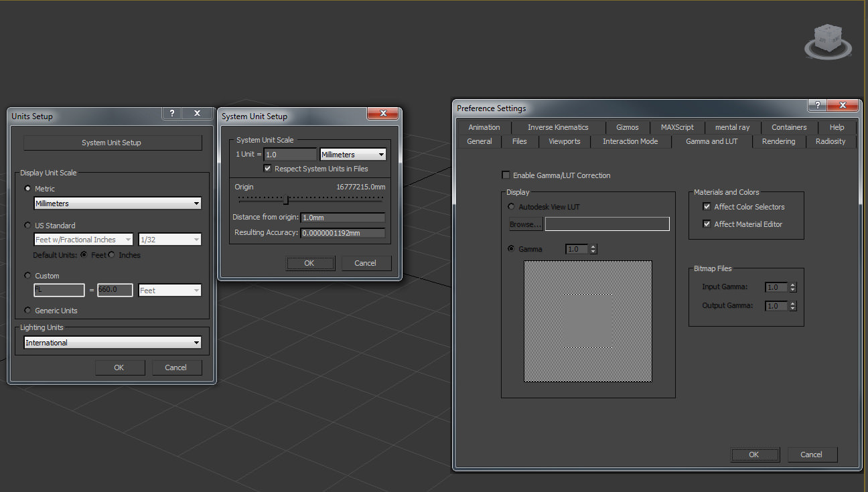Switch to the Radiosity tab
868x492 pixels.
830,141
